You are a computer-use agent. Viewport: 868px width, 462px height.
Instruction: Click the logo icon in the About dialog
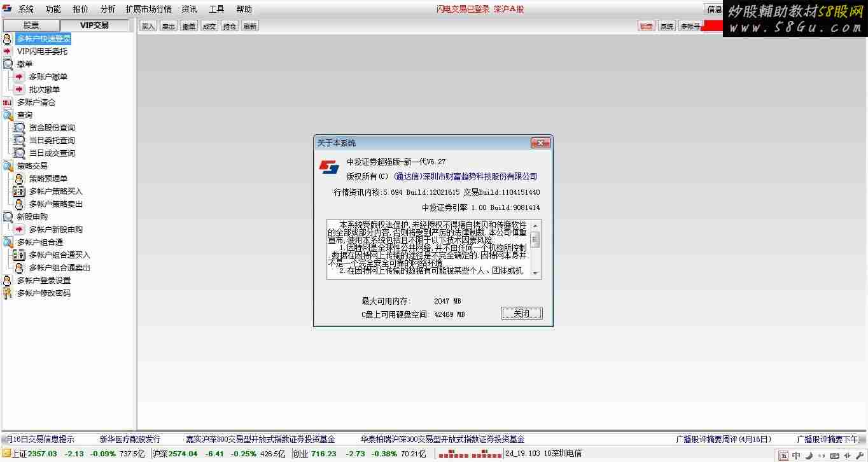pos(329,167)
